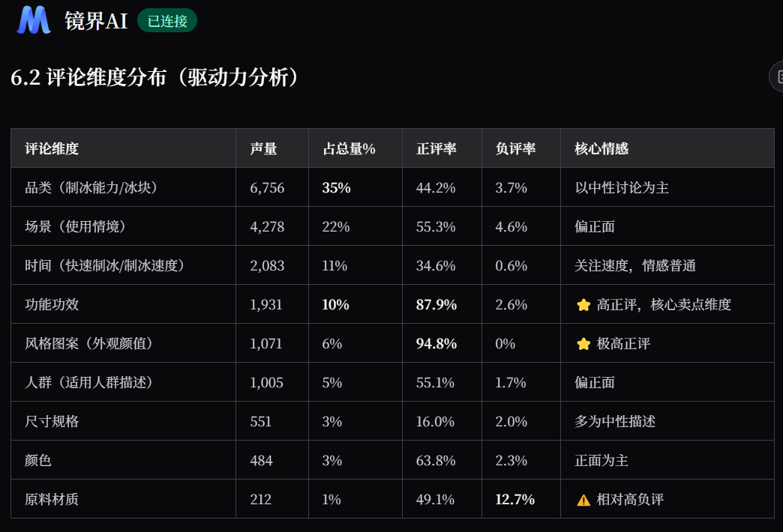783x532 pixels.
Task: Click the 94.8% value for 风格图案
Action: click(x=436, y=343)
